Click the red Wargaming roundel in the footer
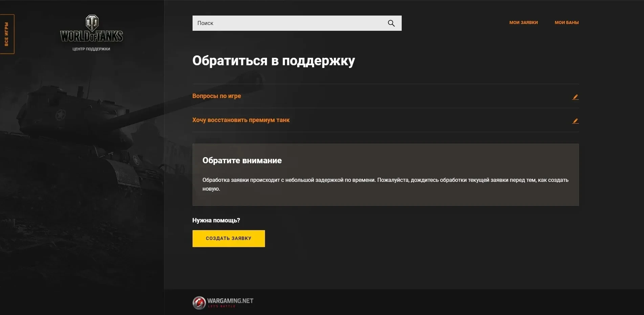644x315 pixels. 199,302
